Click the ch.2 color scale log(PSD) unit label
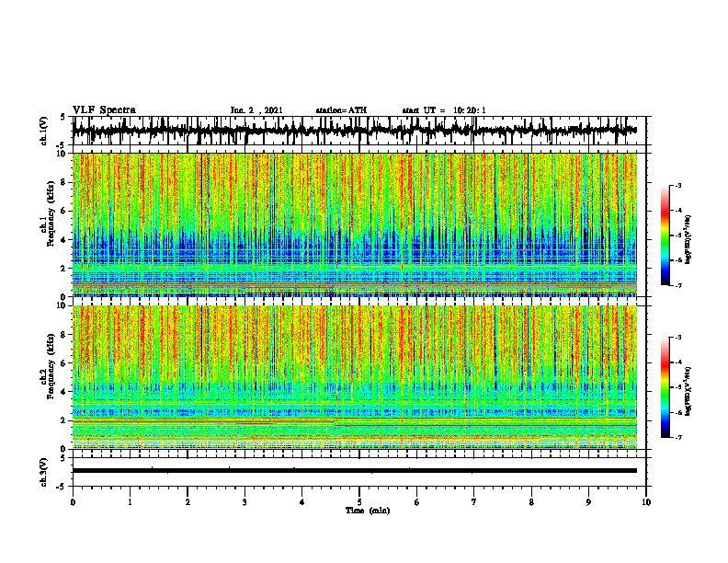 point(688,391)
